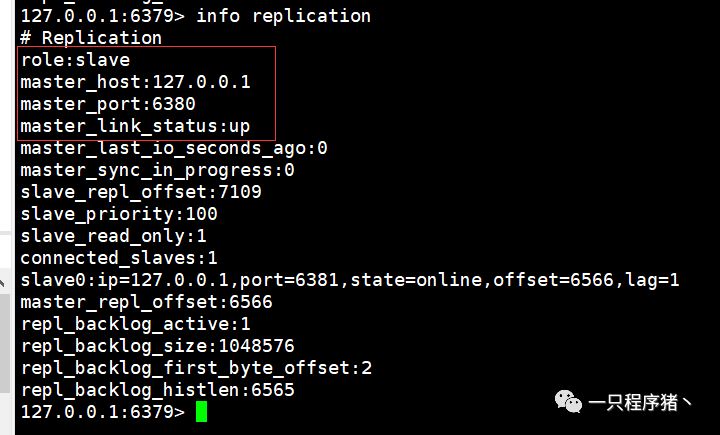Click the 'role:slave' line
This screenshot has height=435, width=720.
(75, 60)
